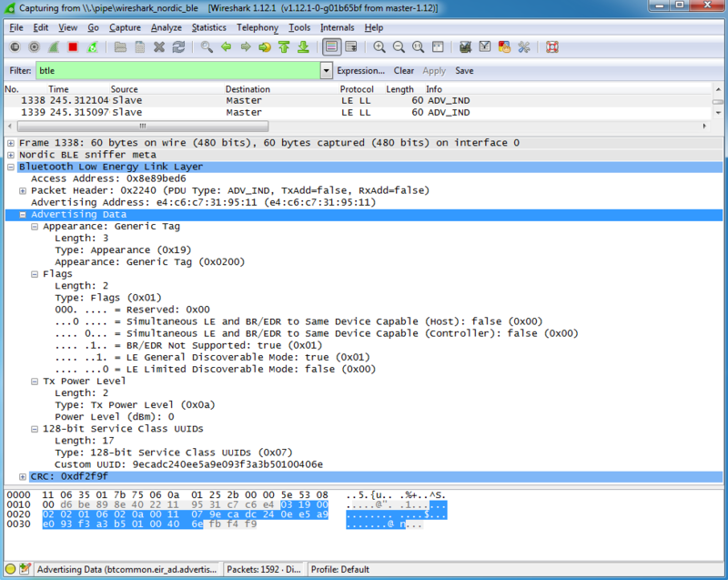This screenshot has height=580, width=728.
Task: Click the btle display filter field
Action: tap(178, 71)
